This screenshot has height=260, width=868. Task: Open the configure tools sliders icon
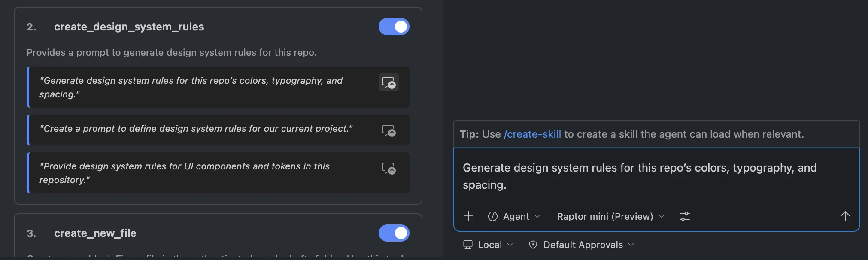pyautogui.click(x=684, y=216)
